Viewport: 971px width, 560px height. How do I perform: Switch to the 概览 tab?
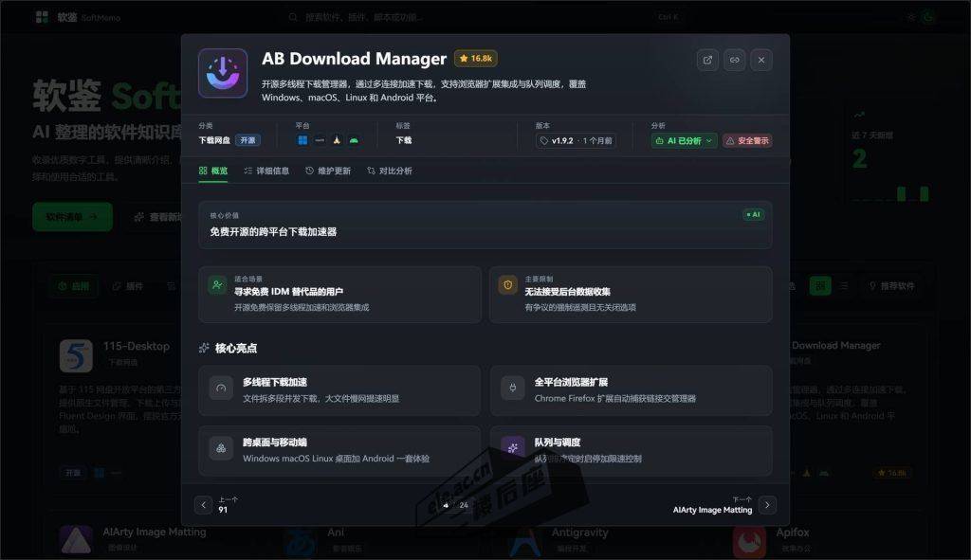coord(213,171)
